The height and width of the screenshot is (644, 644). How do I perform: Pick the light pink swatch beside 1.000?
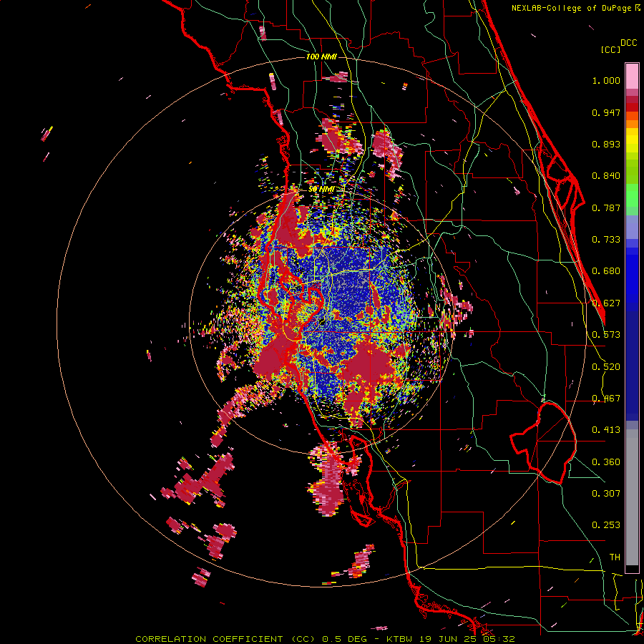pos(632,77)
